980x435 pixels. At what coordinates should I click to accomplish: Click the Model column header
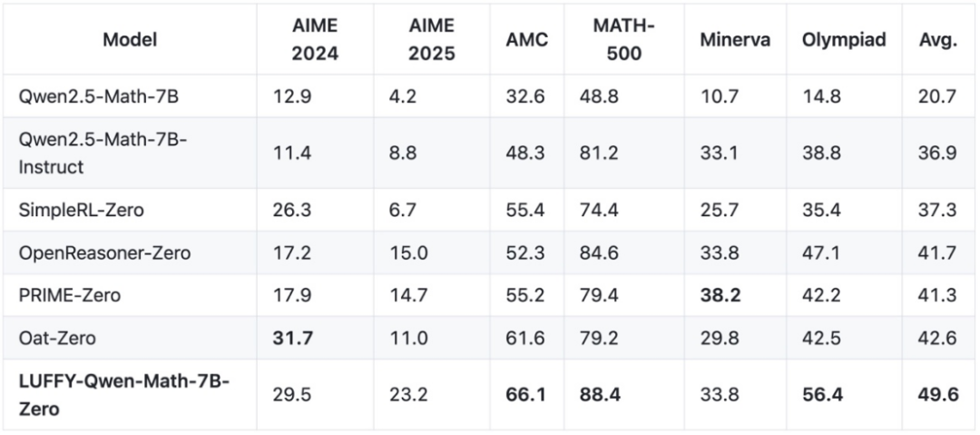pyautogui.click(x=130, y=41)
